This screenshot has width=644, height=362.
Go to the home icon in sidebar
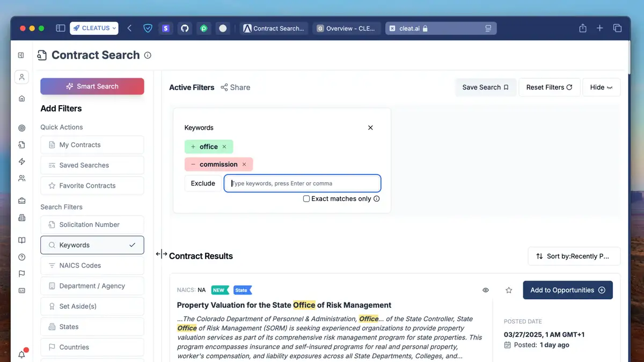click(x=21, y=99)
